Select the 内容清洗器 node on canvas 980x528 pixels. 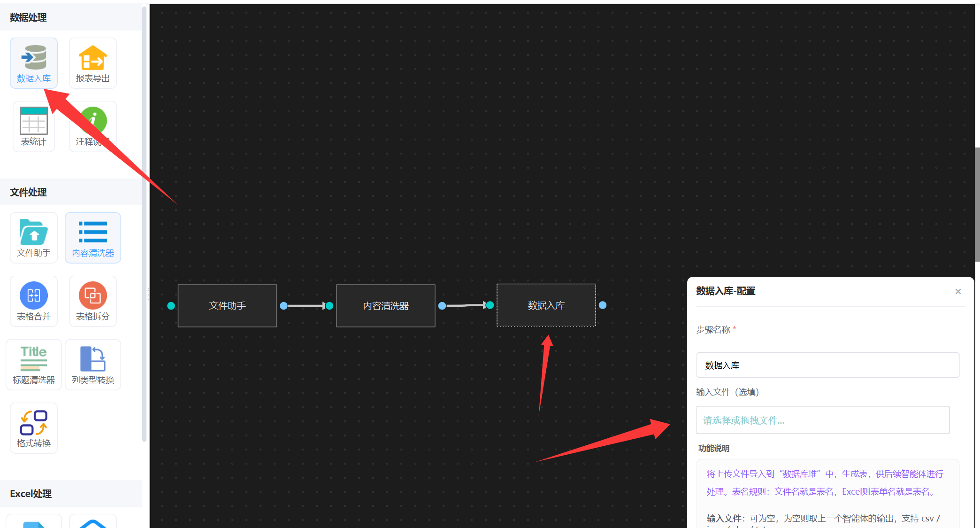pyautogui.click(x=386, y=306)
